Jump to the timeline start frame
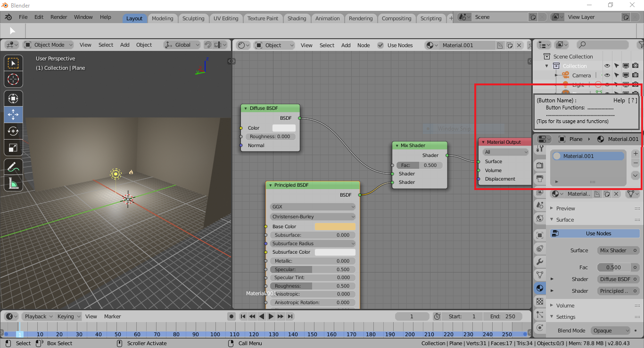Viewport: 644px width, 348px height. coord(243,316)
